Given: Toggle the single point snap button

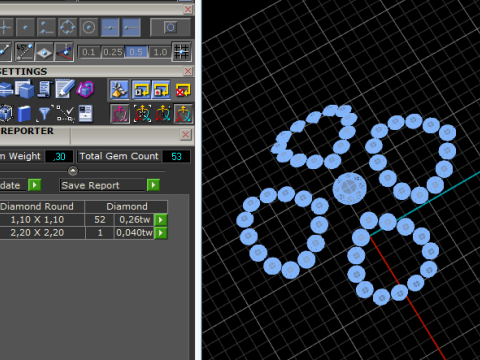Looking at the screenshot, I should (25, 27).
